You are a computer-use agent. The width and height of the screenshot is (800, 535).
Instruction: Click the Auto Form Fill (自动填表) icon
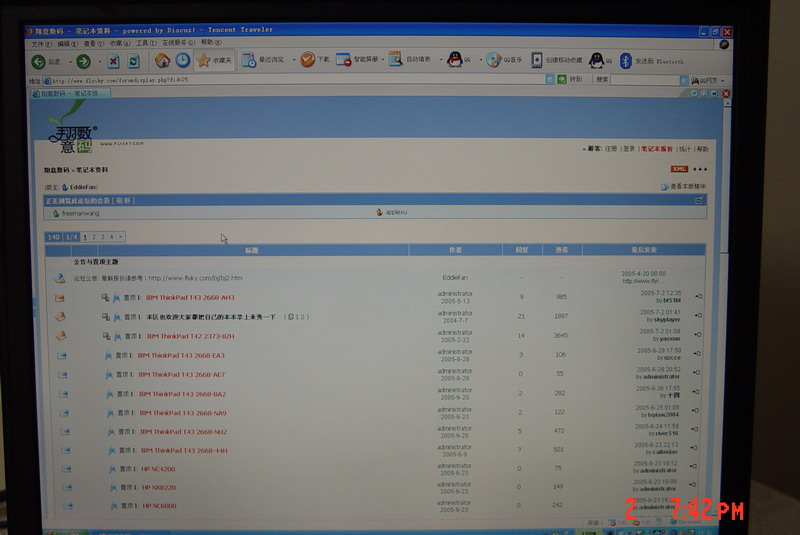[395, 59]
